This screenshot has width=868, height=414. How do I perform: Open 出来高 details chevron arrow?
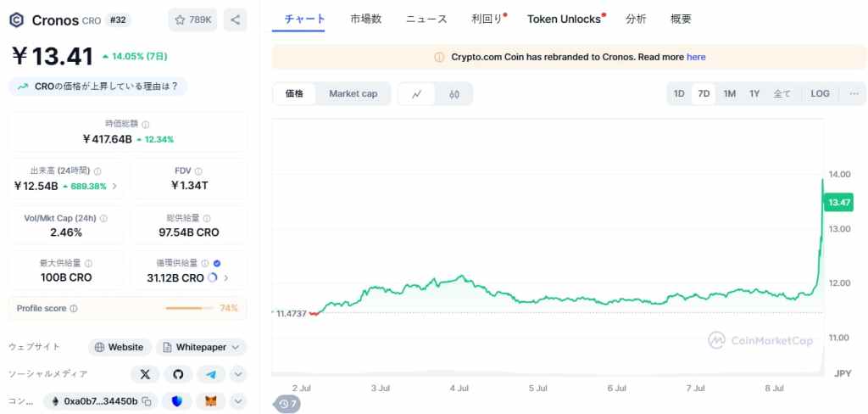[x=114, y=187]
